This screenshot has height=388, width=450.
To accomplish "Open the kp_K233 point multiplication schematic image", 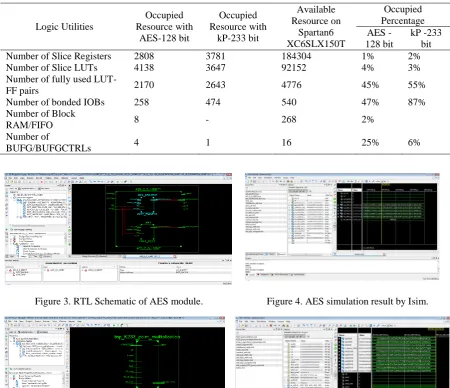I will point(115,352).
